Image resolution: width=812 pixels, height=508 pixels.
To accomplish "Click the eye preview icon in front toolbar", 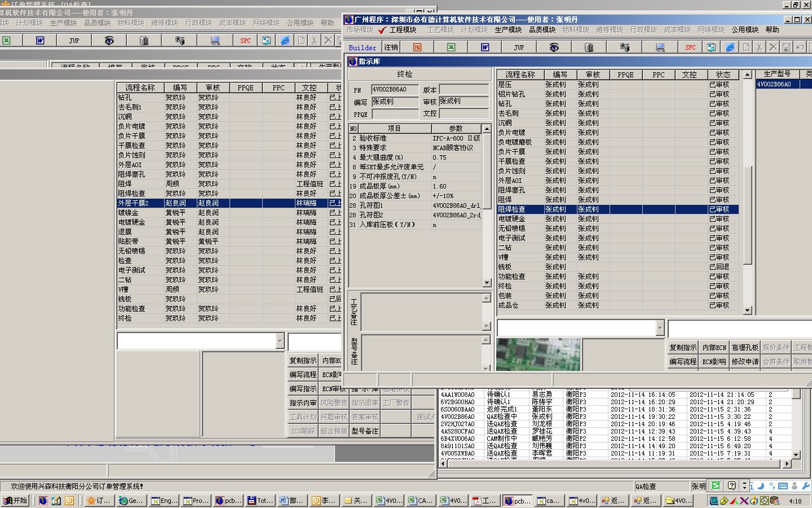I will coord(554,47).
